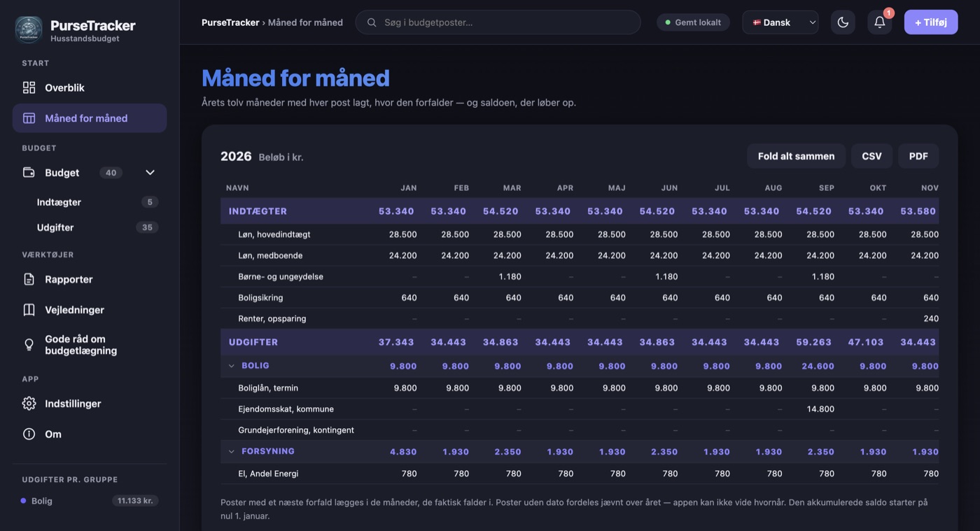This screenshot has width=980, height=531.
Task: Click the BOLIG September total 24.600
Action: click(x=818, y=366)
